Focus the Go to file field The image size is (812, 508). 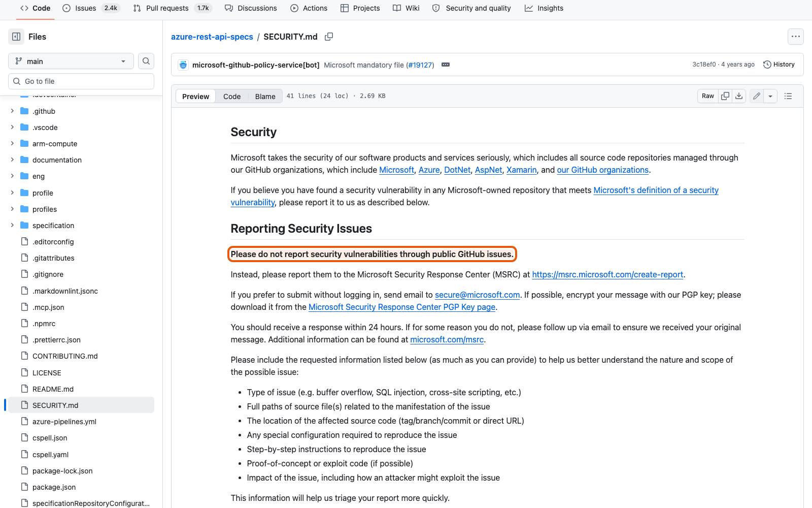(x=81, y=81)
